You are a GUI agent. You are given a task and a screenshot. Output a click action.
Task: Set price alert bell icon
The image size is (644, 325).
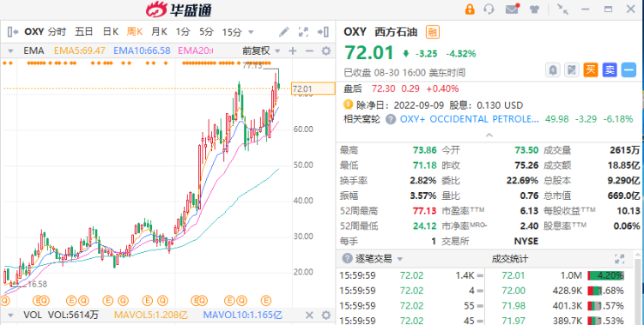pyautogui.click(x=553, y=70)
